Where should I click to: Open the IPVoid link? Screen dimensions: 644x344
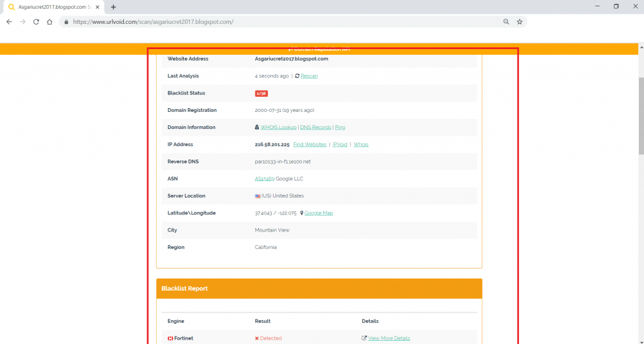[x=340, y=145]
